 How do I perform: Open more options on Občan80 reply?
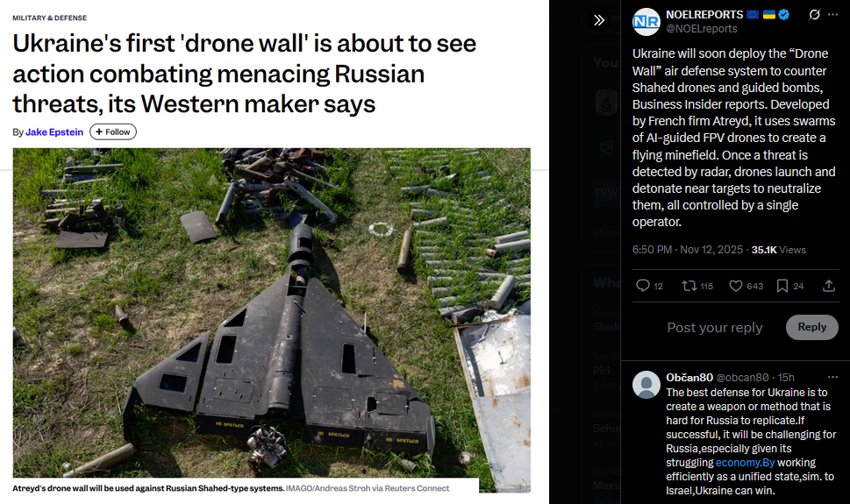(x=832, y=377)
